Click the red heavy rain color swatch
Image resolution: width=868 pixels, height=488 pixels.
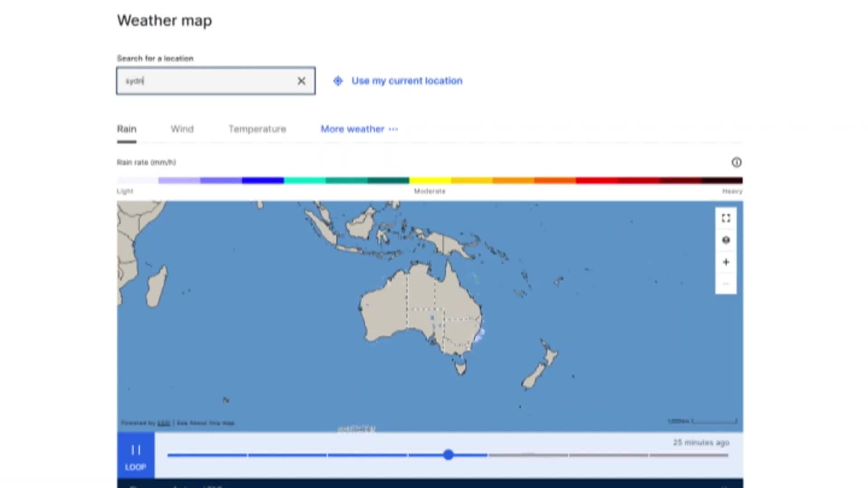pos(597,180)
